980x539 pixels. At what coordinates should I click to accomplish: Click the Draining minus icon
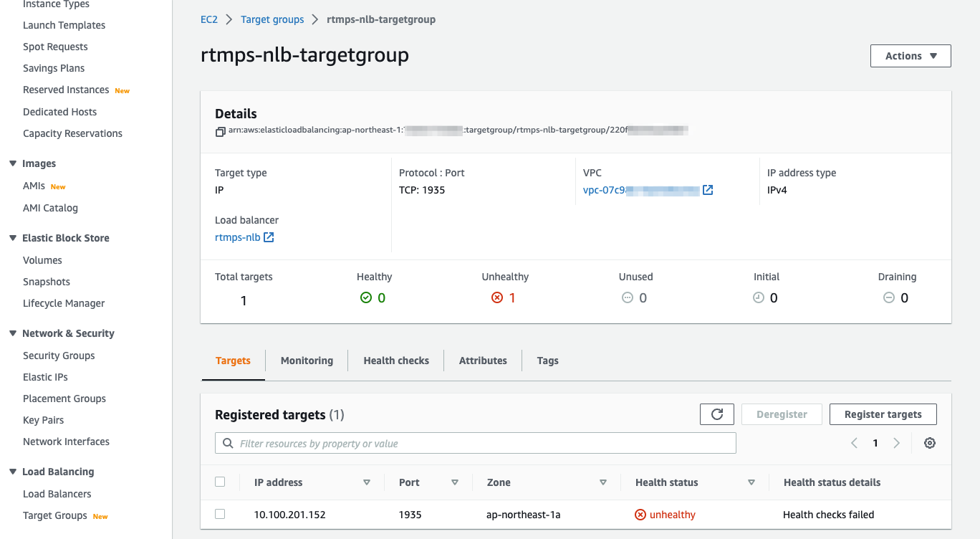[889, 297]
